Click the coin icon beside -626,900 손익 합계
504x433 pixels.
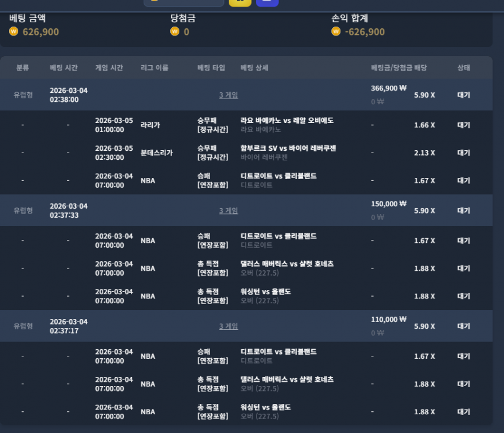pyautogui.click(x=336, y=31)
